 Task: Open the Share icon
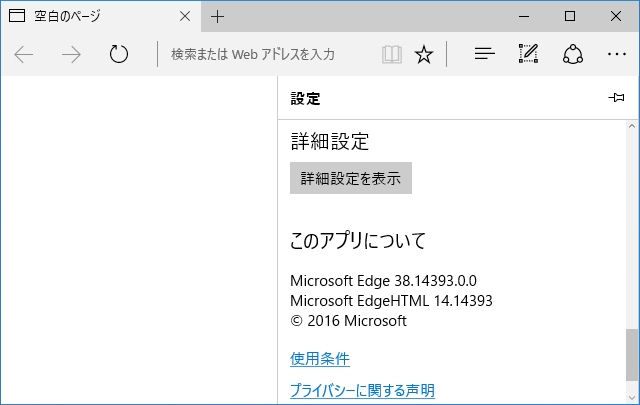coord(573,54)
